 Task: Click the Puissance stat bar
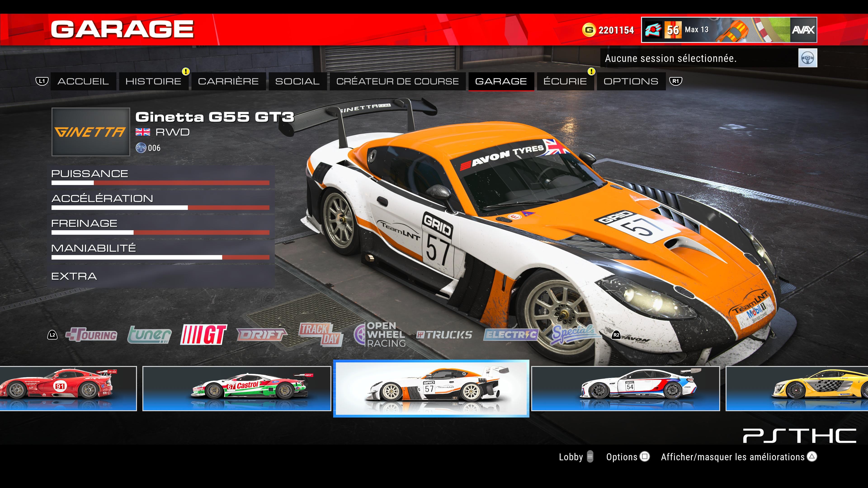coord(160,183)
